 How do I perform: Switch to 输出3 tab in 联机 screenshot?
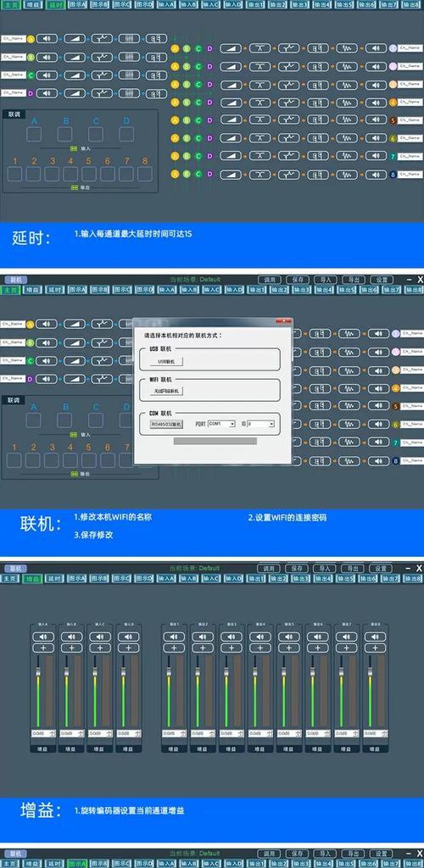pos(300,290)
